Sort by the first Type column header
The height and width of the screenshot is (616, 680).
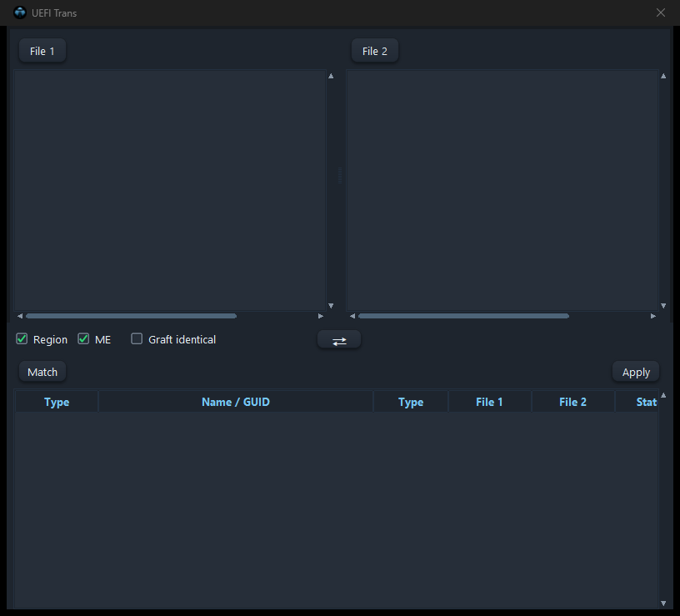coord(57,402)
